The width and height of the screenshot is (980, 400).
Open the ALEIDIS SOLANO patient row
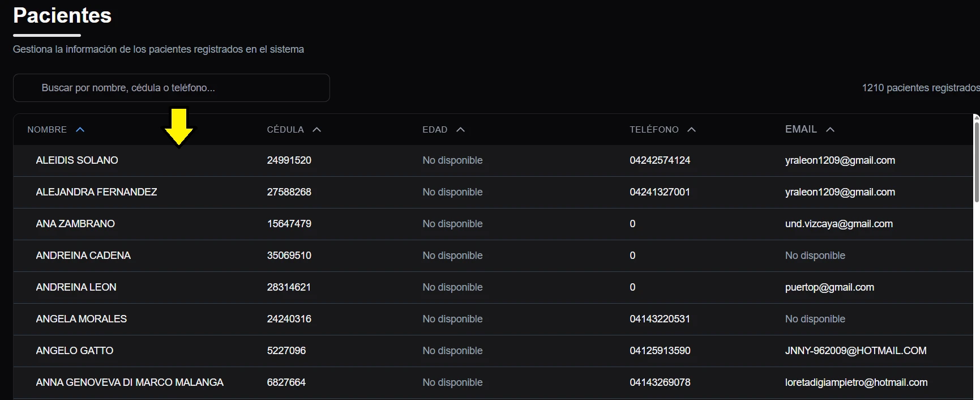(x=77, y=160)
